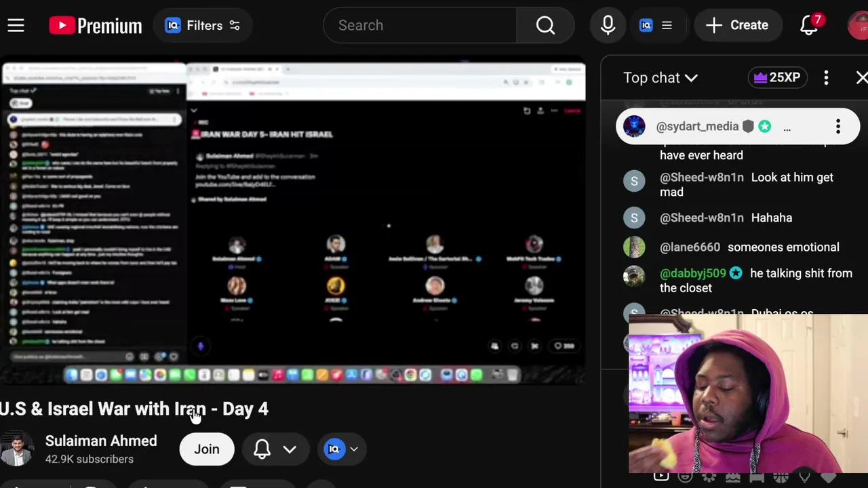Open the 25XP crown badge
Image resolution: width=868 pixels, height=488 pixels.
pos(776,77)
